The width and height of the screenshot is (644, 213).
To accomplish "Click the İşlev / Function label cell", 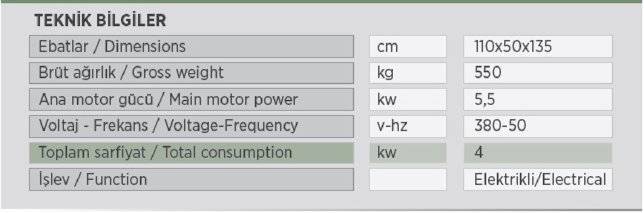I will (x=191, y=178).
